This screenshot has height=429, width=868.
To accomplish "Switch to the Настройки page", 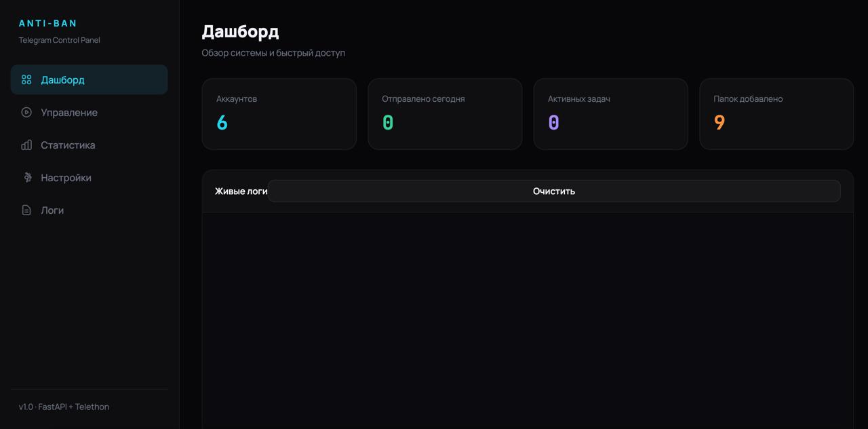I will 89,177.
